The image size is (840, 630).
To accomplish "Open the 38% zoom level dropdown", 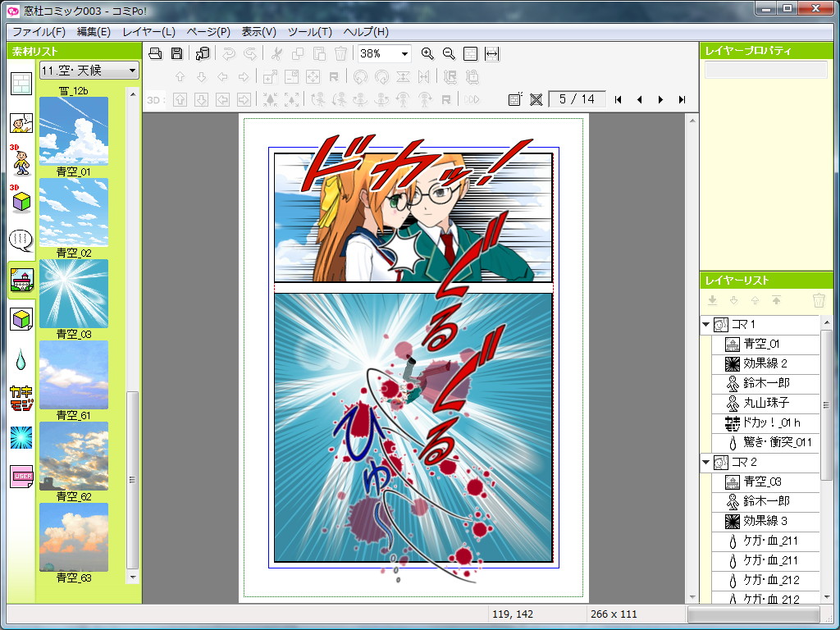I will [384, 53].
